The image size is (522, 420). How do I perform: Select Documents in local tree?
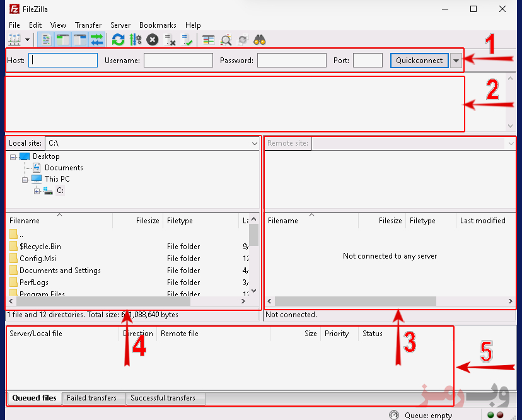(64, 168)
